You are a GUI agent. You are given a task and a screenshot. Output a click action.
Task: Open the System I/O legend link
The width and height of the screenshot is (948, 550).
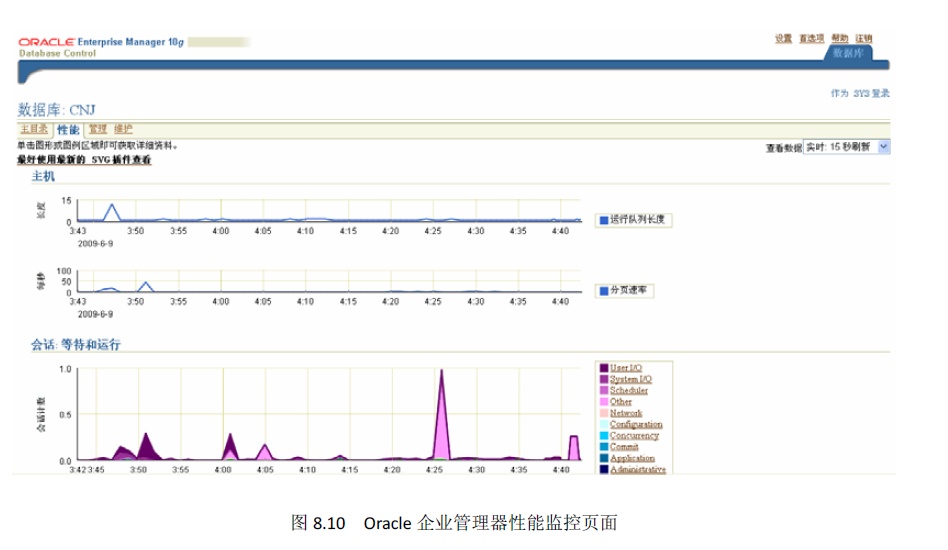(631, 379)
